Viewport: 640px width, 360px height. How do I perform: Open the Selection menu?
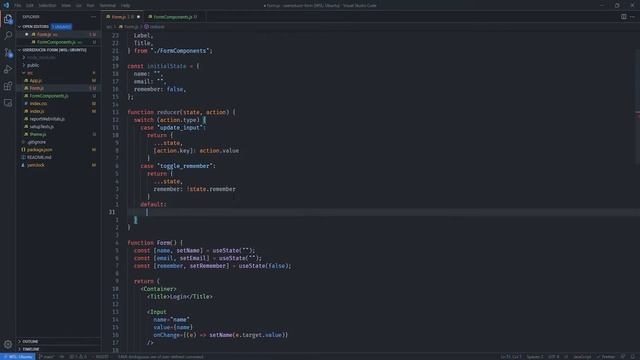point(47,6)
